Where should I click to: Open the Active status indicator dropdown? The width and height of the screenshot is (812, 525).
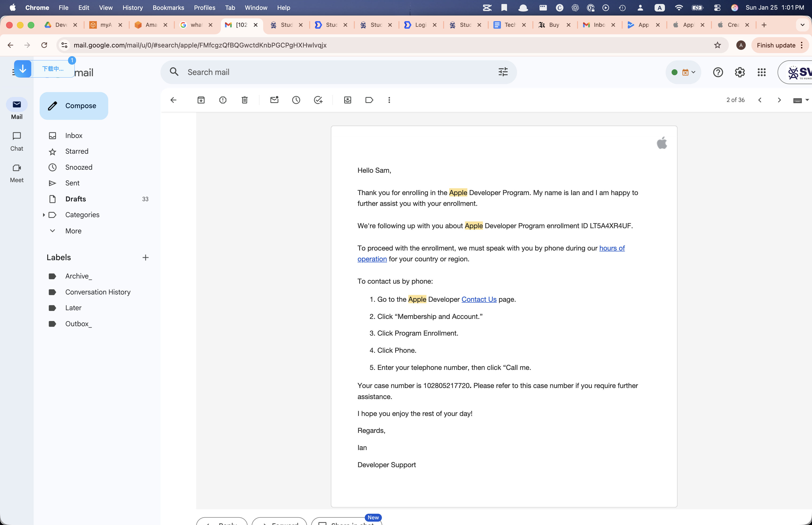pos(683,72)
